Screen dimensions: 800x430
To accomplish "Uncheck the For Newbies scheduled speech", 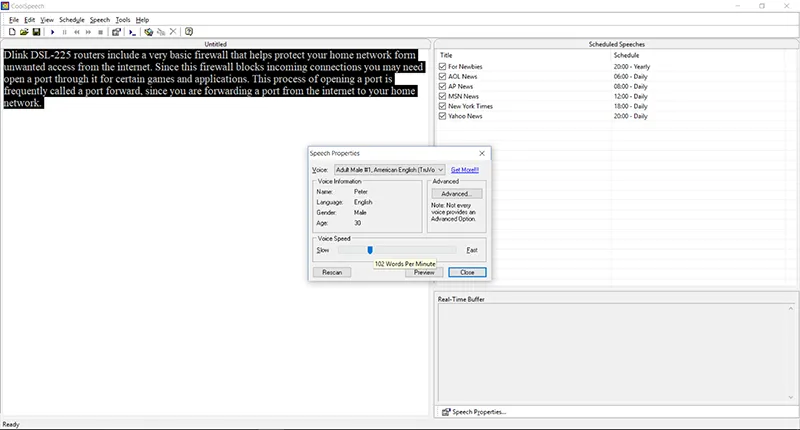I will point(443,66).
